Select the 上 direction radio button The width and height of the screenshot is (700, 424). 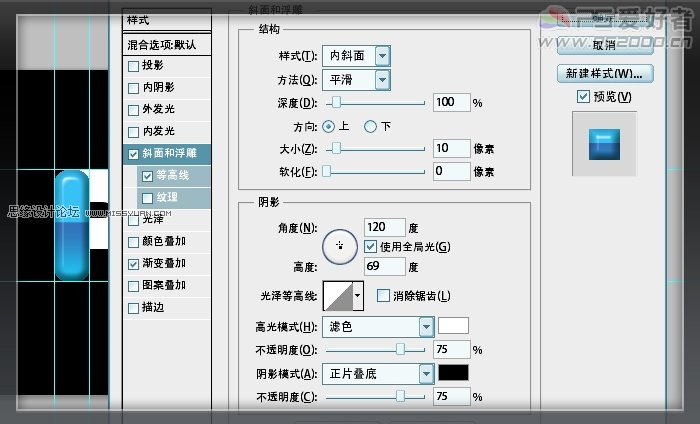tap(328, 127)
